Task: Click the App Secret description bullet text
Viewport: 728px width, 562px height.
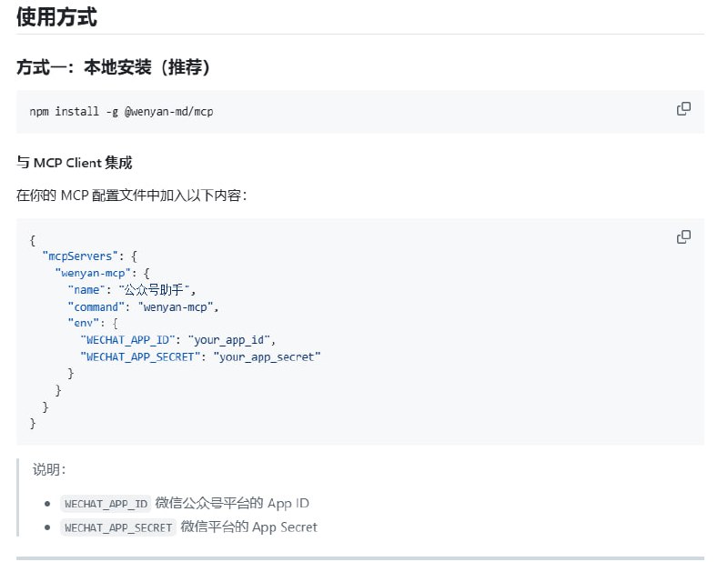Action: point(250,527)
